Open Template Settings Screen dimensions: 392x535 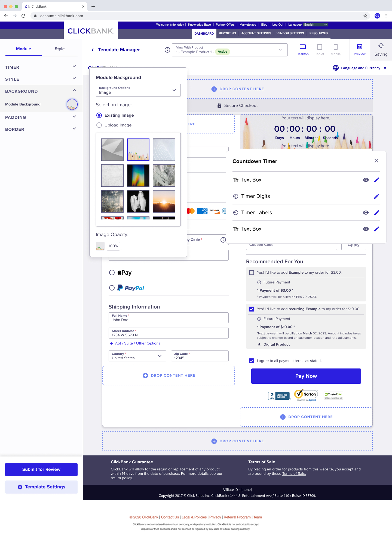pos(41,487)
